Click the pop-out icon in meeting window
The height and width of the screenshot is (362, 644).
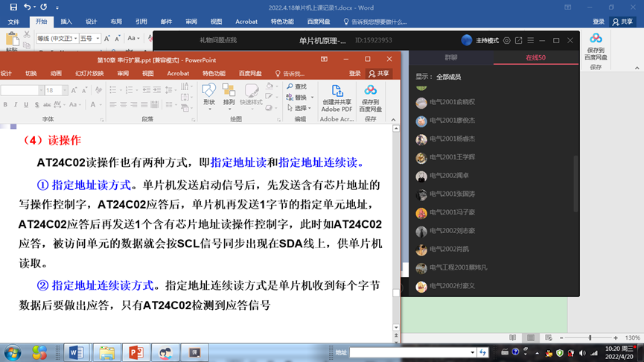click(519, 40)
